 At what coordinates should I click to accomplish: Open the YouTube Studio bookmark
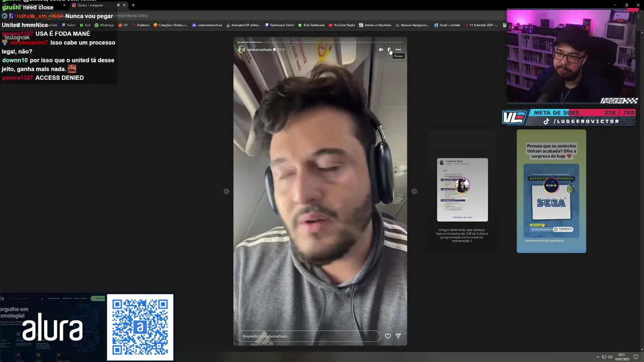342,25
